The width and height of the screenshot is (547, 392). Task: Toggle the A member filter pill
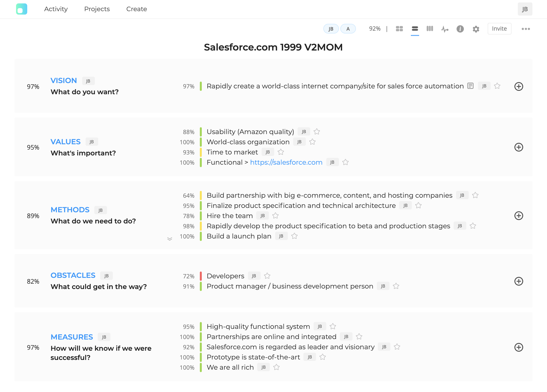pos(348,29)
